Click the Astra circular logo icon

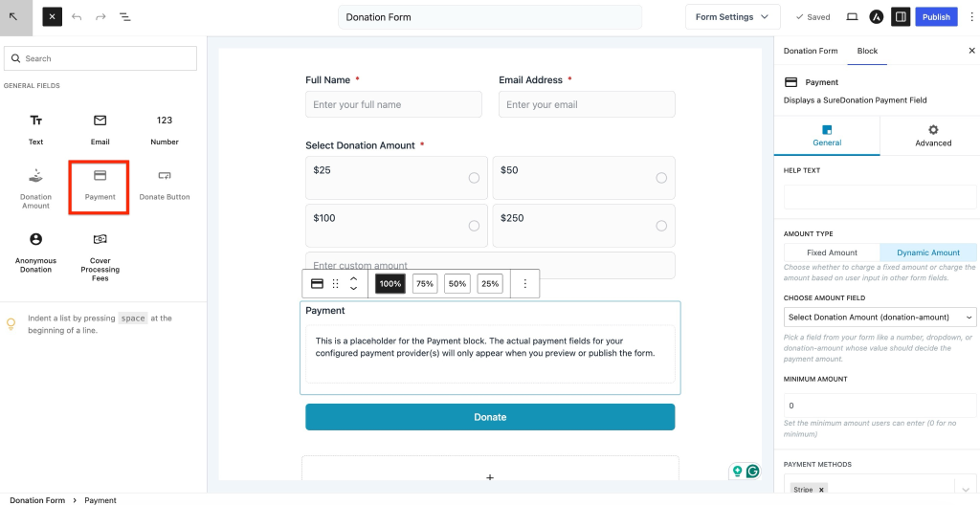point(877,17)
